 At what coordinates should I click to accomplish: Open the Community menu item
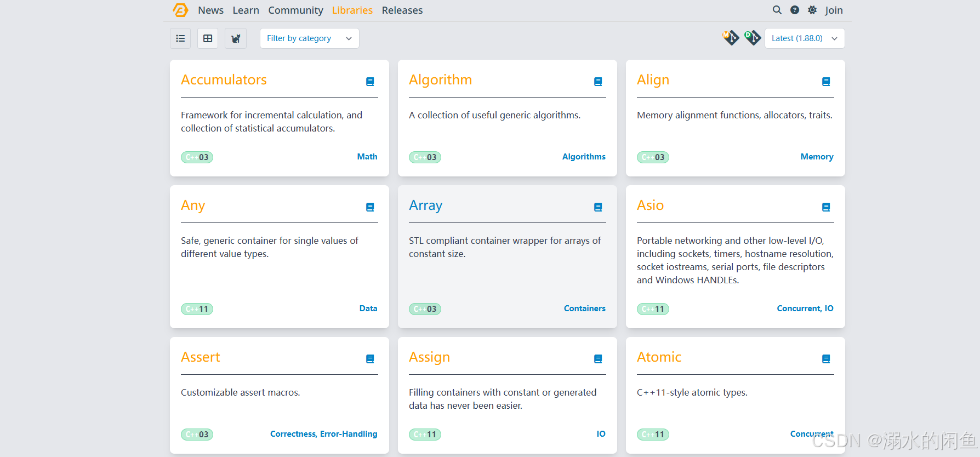click(x=295, y=10)
